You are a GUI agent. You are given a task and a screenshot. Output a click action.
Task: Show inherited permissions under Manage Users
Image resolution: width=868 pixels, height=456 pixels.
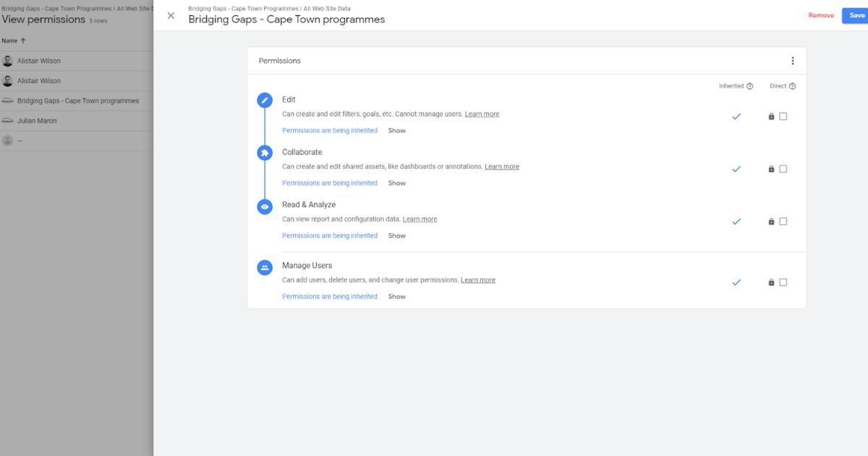396,296
